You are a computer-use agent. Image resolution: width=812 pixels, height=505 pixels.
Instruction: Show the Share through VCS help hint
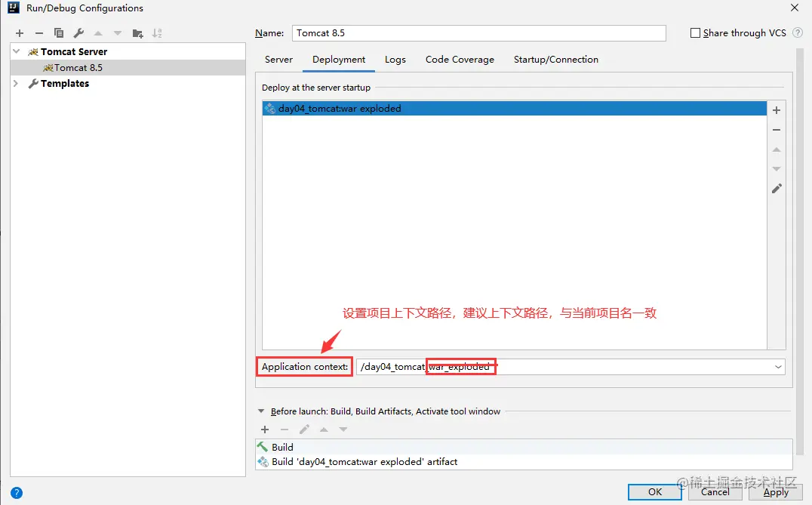point(798,32)
